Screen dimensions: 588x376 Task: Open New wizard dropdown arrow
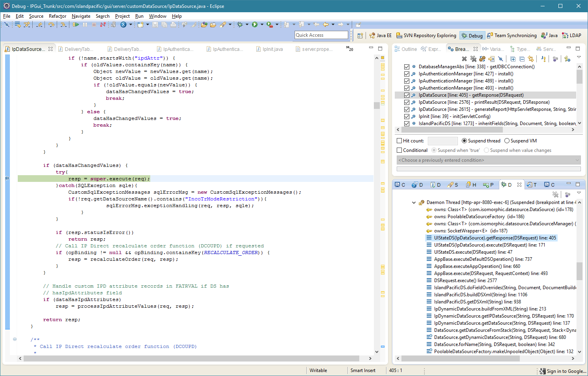tap(147, 24)
